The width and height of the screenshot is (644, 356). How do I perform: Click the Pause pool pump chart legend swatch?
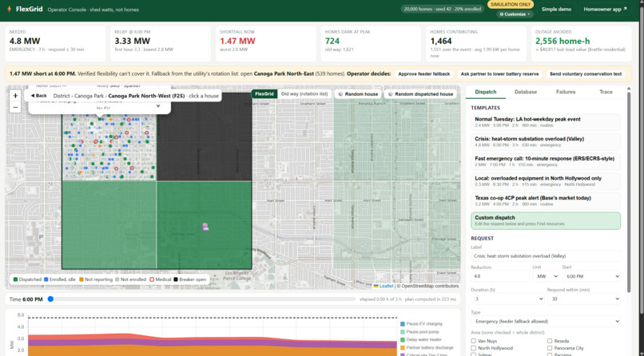403,332
